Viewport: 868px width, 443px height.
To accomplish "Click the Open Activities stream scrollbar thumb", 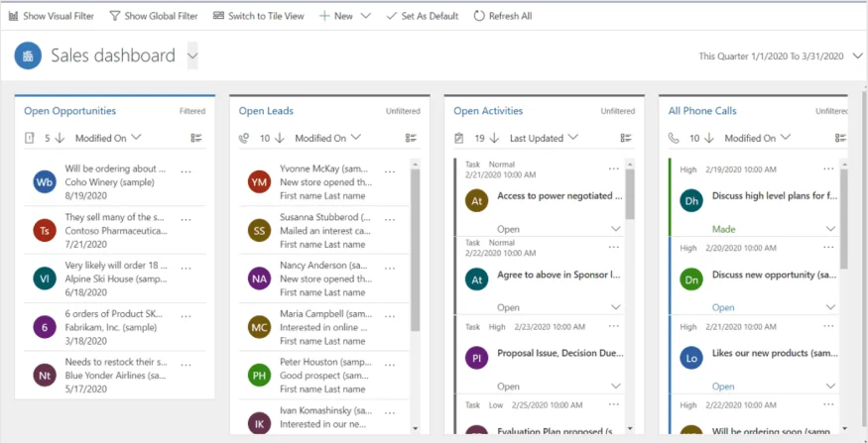I will pos(630,193).
